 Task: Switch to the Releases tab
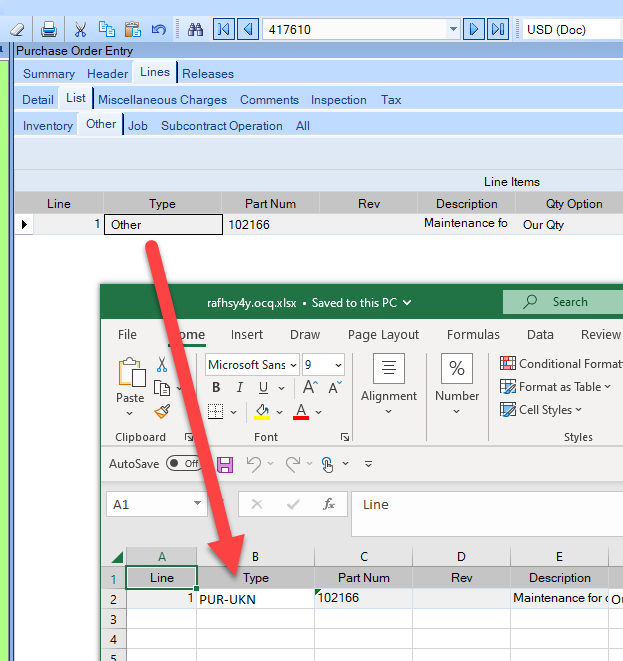click(x=208, y=73)
